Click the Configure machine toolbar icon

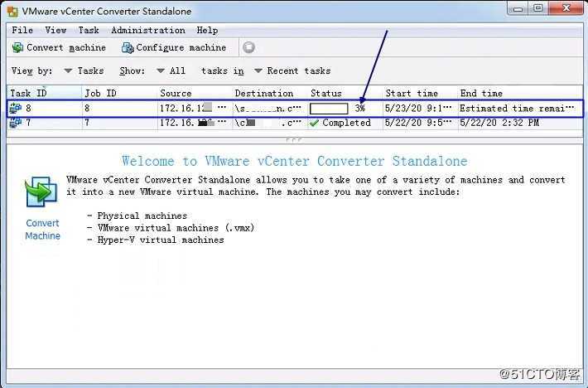(128, 47)
